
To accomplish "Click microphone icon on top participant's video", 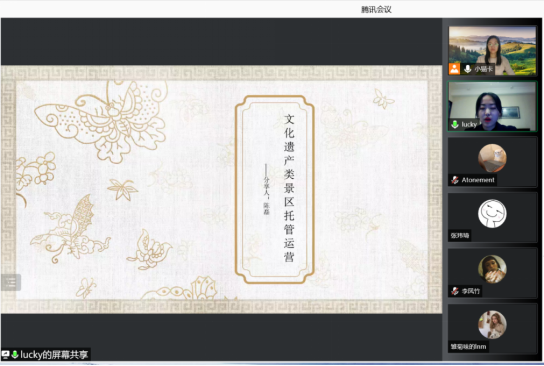I will [x=467, y=69].
